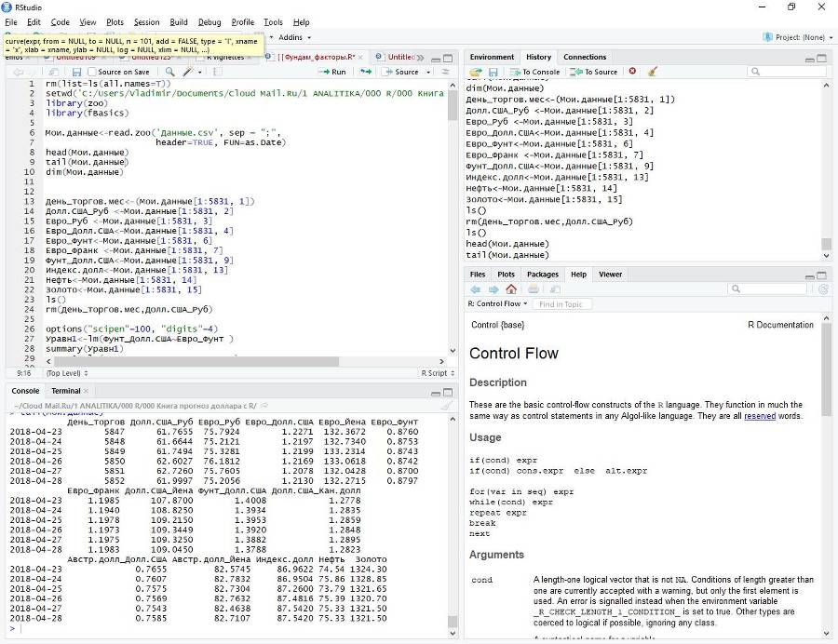Switch to the Packages tab
The height and width of the screenshot is (644, 838).
pyautogui.click(x=543, y=275)
